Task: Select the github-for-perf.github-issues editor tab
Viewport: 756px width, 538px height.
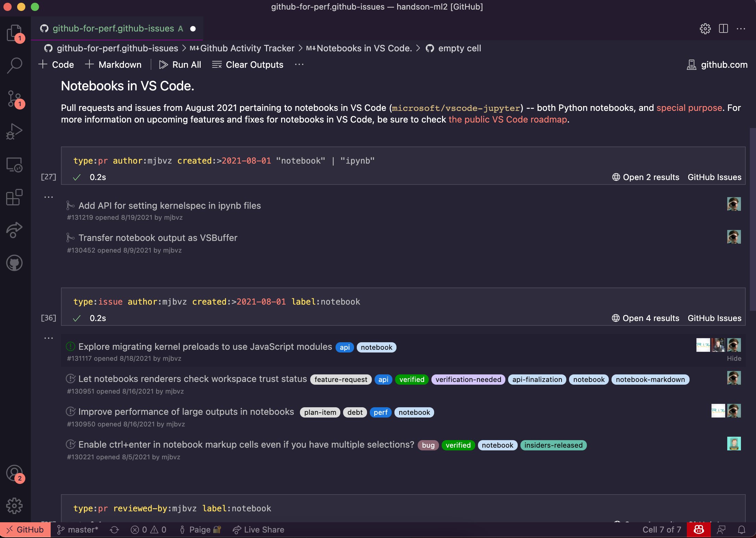Action: pos(113,29)
